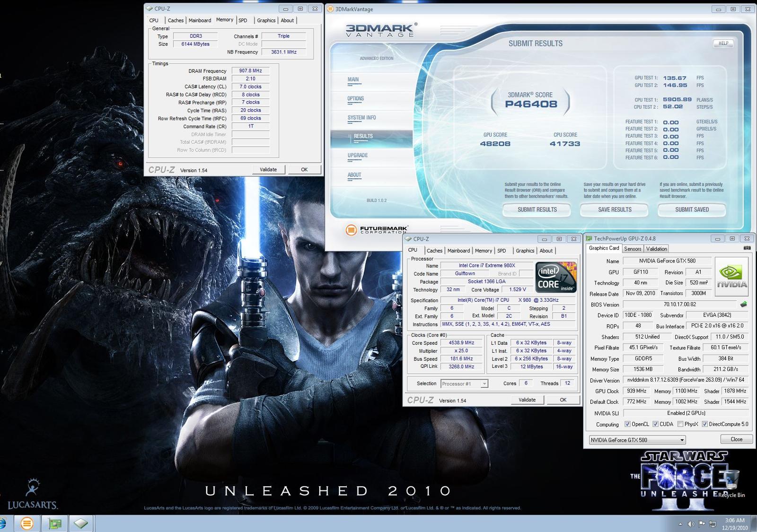This screenshot has height=532, width=757.
Task: Click the orange 3DMark taskbar icon
Action: [x=27, y=523]
